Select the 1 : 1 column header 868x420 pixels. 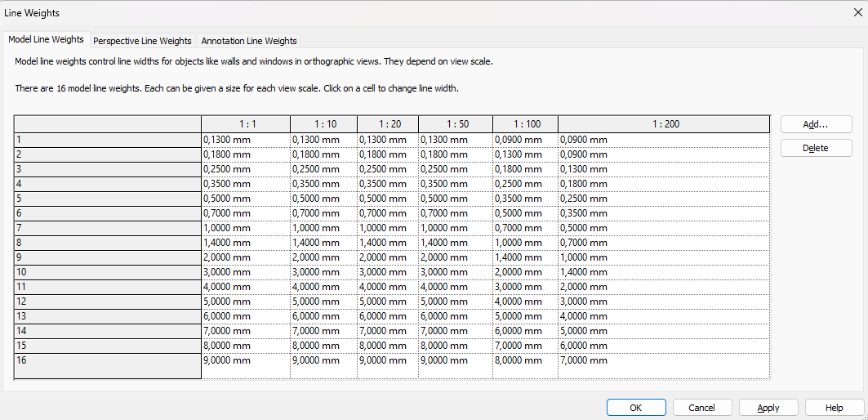click(x=246, y=124)
